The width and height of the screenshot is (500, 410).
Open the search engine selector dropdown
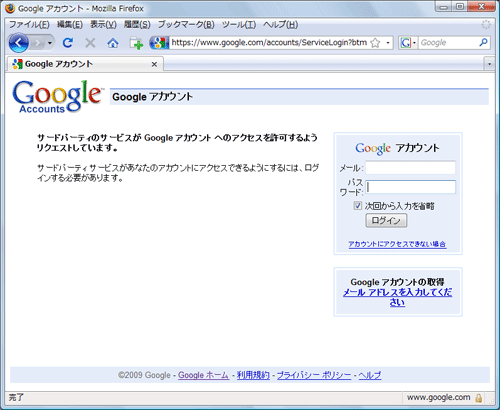[x=408, y=43]
